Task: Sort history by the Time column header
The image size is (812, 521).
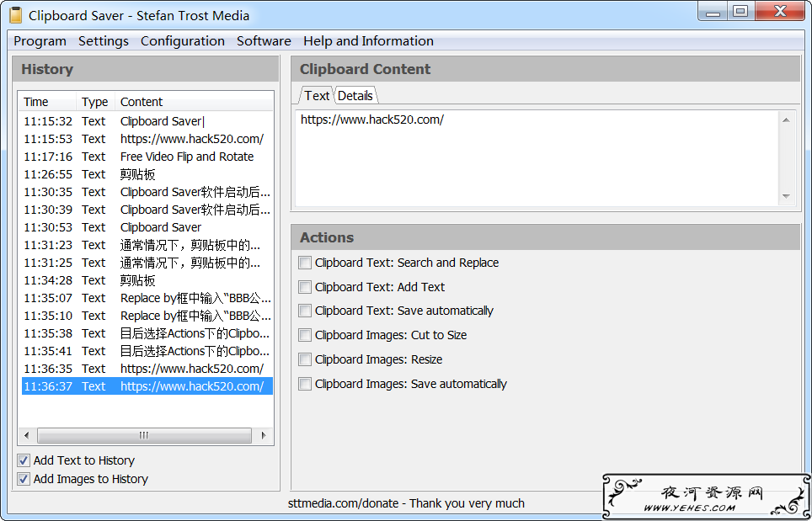Action: [48, 102]
